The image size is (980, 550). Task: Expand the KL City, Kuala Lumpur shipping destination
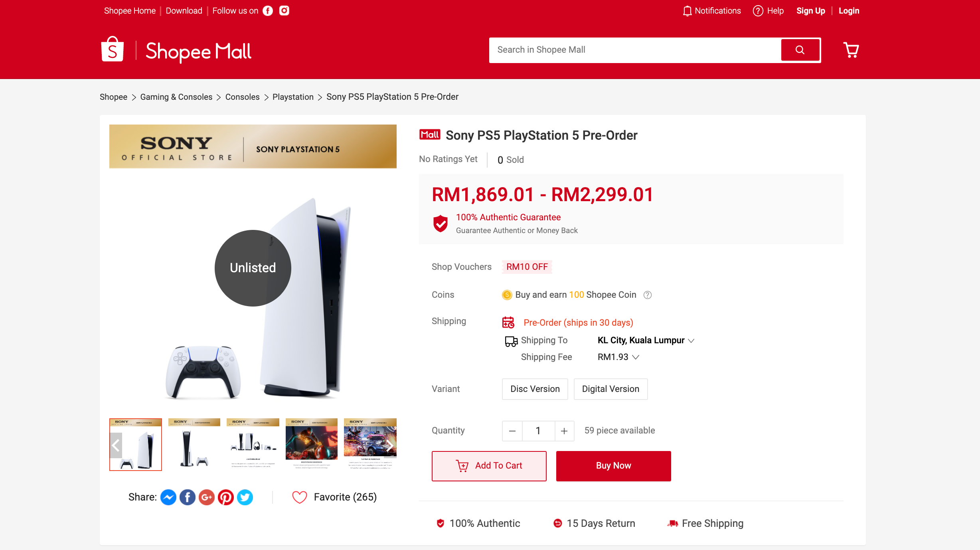pos(646,340)
